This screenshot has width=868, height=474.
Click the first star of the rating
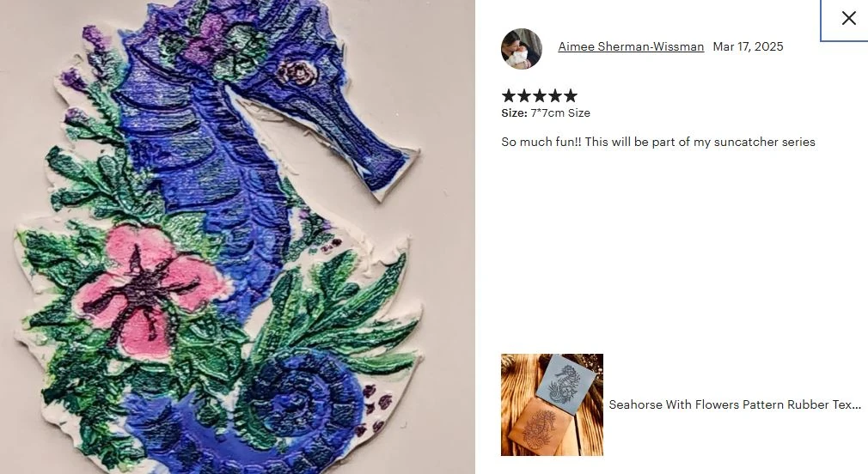[509, 95]
